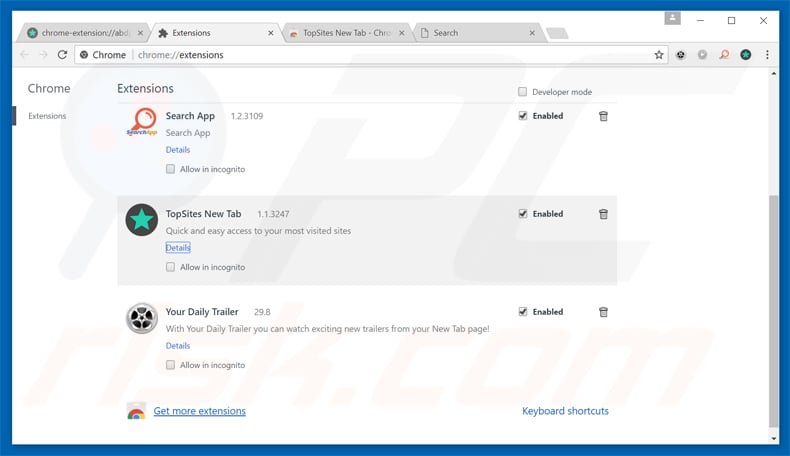Click the Chrome heading in sidebar
Viewport: 790px width, 456px height.
click(49, 89)
